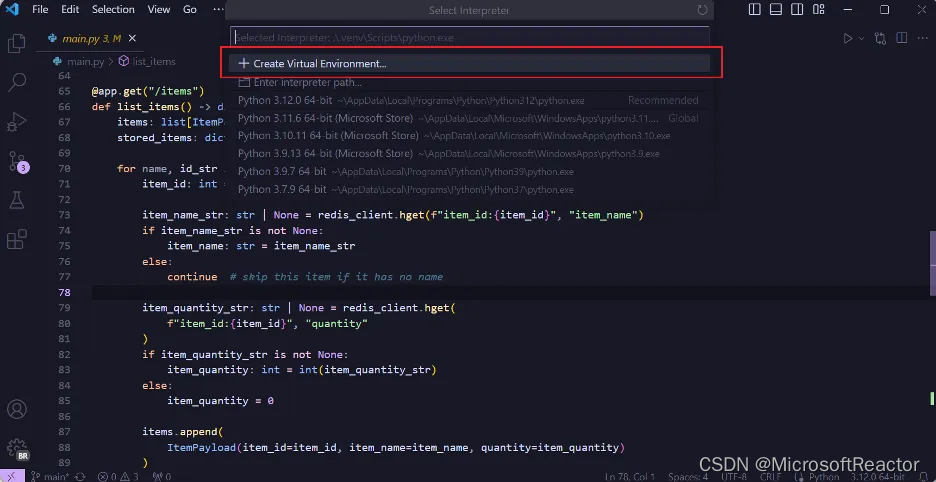Select Create Virtual Environment option

pos(470,63)
